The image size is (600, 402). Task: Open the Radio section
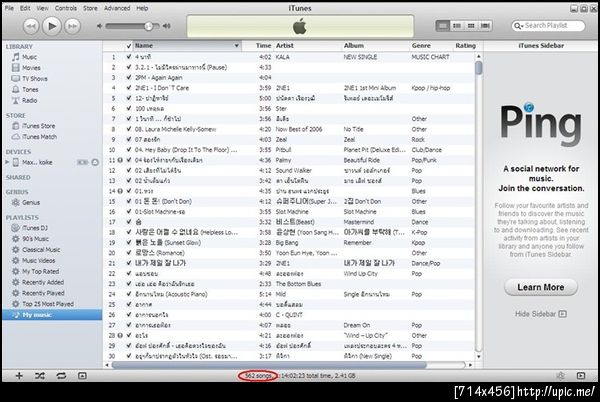pyautogui.click(x=29, y=100)
